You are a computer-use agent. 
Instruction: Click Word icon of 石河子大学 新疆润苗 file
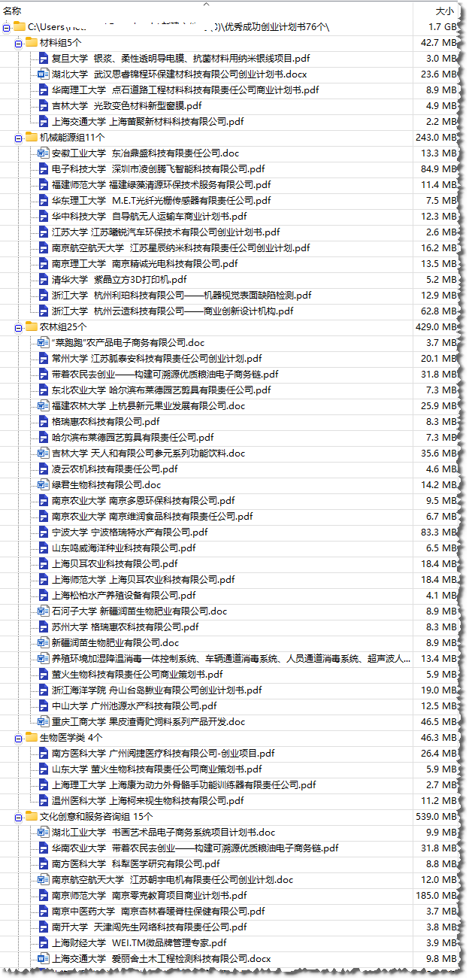[43, 611]
